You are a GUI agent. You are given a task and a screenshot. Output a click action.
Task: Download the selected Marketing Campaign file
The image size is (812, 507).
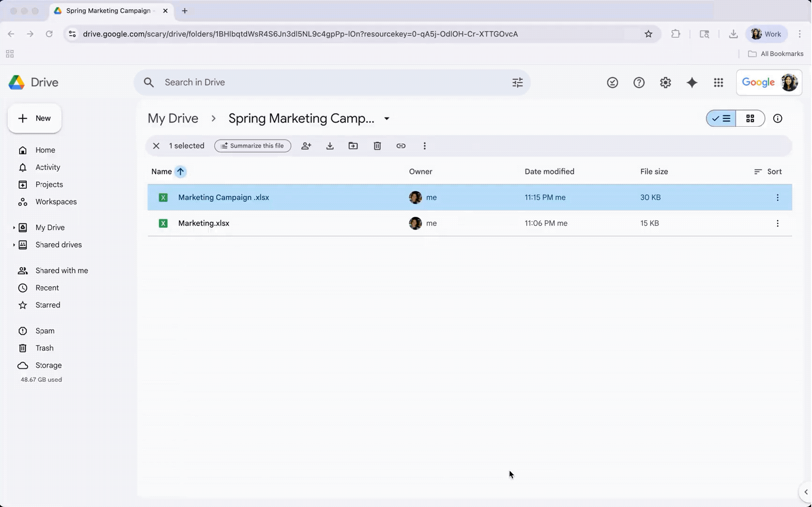point(330,146)
